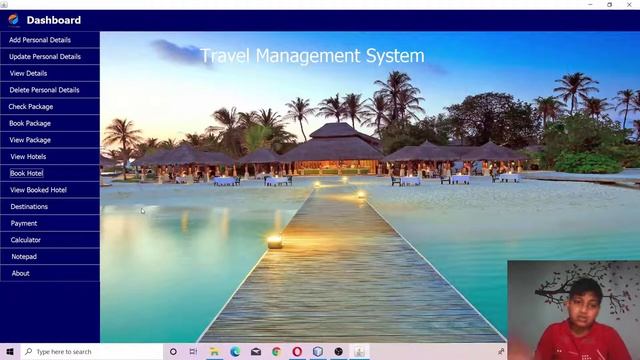The image size is (640, 360).
Task: Launch Opera browser from taskbar
Action: click(x=297, y=351)
